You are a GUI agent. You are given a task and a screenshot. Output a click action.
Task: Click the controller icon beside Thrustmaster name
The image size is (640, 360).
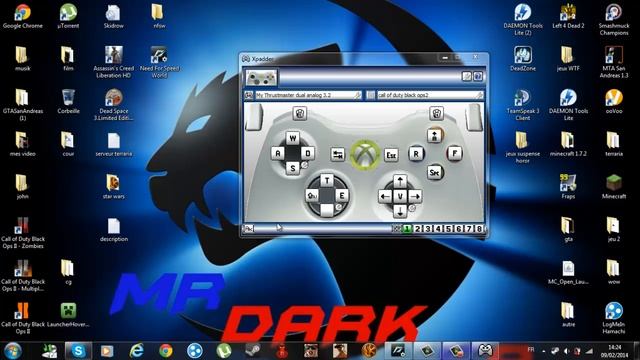coord(249,95)
